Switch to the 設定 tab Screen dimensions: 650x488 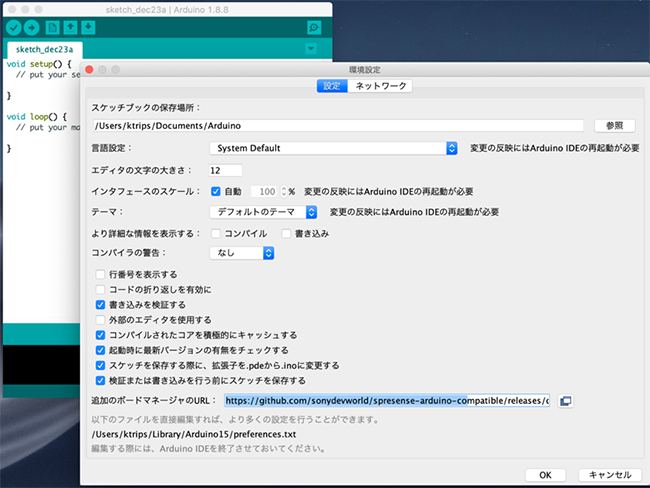332,86
